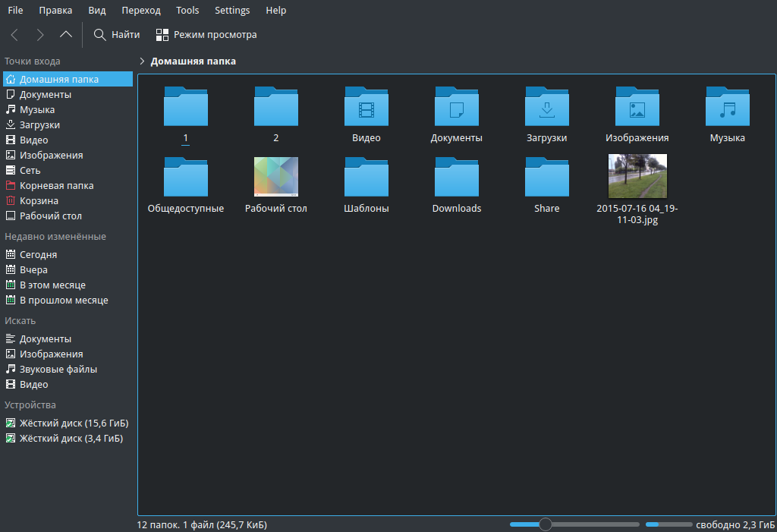
Task: Open Видео under Точки входа
Action: 68,140
